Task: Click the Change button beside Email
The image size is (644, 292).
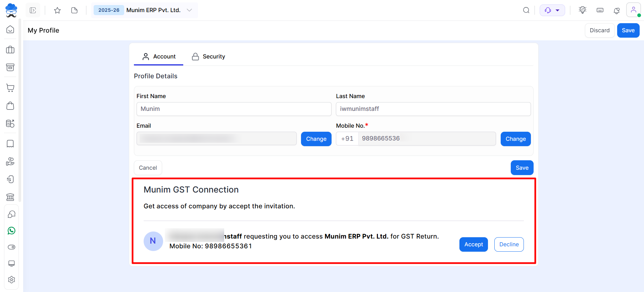Action: 316,139
